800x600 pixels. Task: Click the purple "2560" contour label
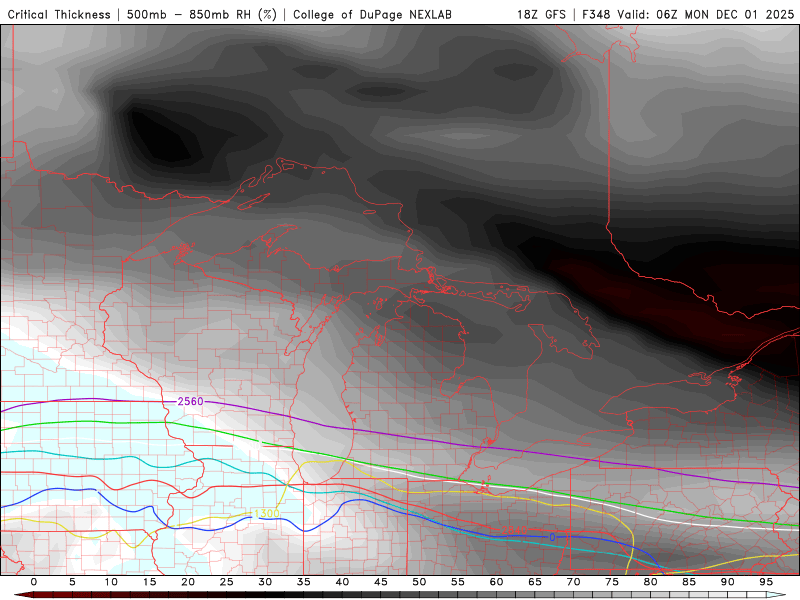[190, 402]
